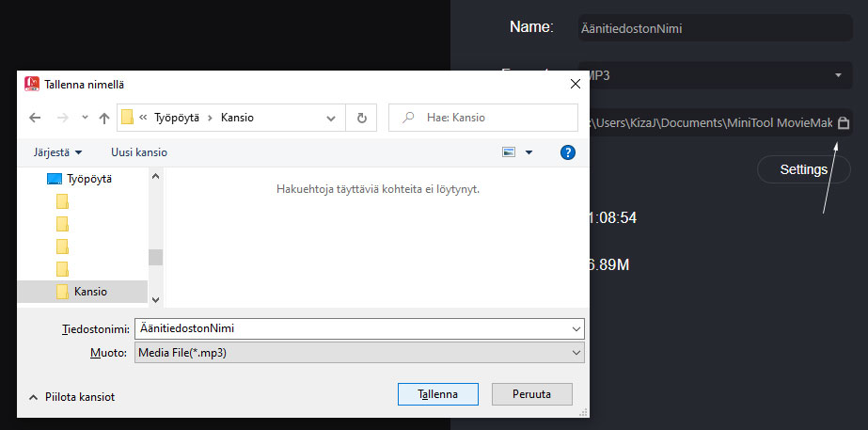This screenshot has width=868, height=430.
Task: Collapse folders with Piilota kansiot
Action: [71, 397]
